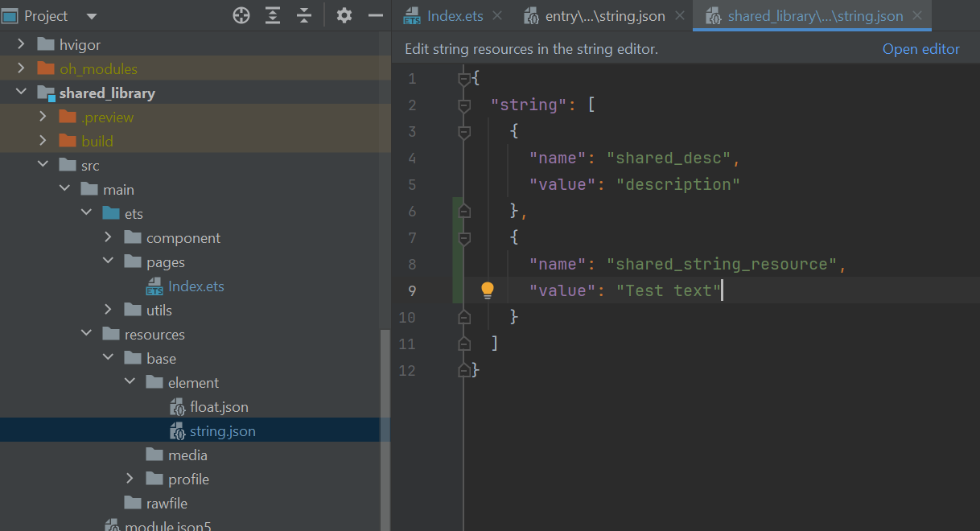Collapse the shared_library module
This screenshot has width=980, height=531.
coord(22,93)
